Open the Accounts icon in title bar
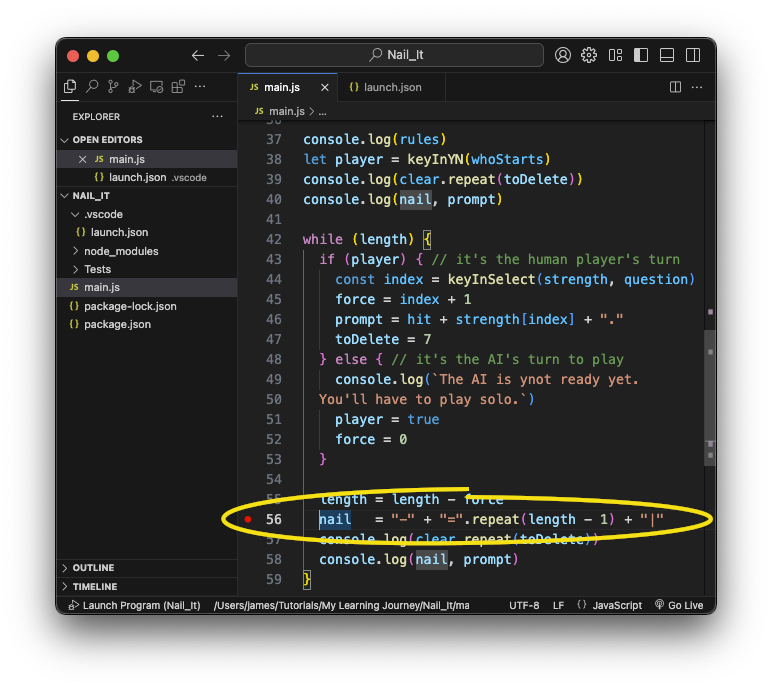 (x=563, y=55)
